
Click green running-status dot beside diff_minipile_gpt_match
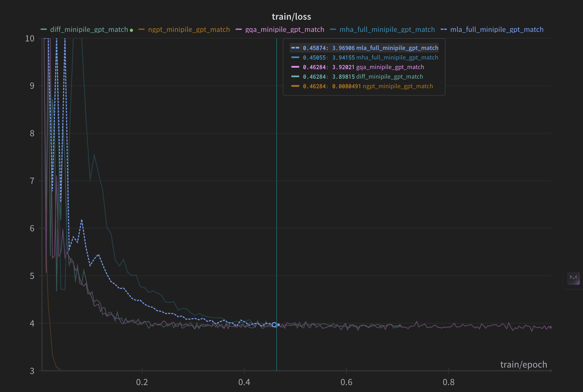tap(131, 30)
